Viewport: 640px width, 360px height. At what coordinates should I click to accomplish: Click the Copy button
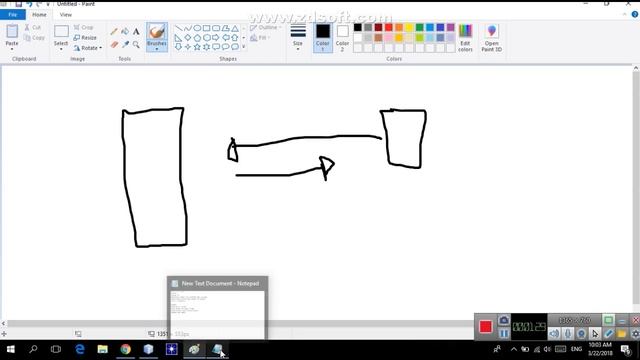click(34, 38)
